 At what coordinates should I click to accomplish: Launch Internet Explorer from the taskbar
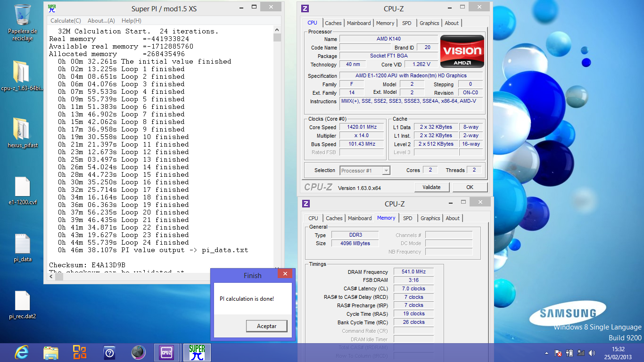22,353
